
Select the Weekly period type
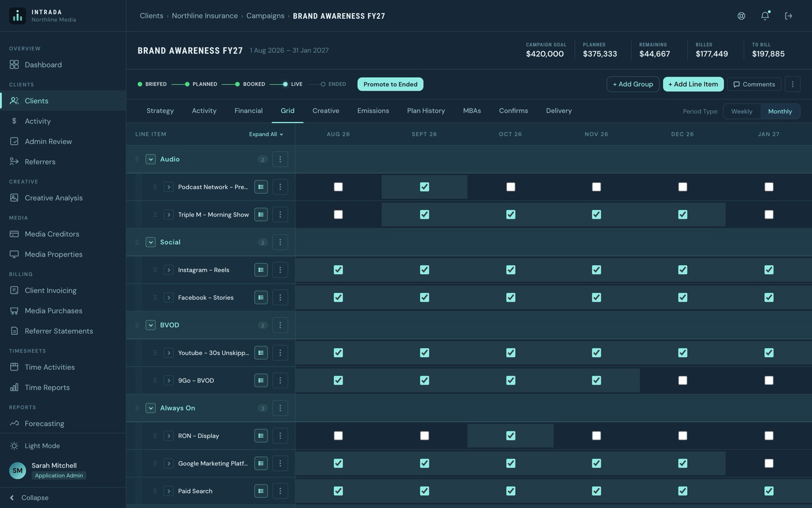741,111
